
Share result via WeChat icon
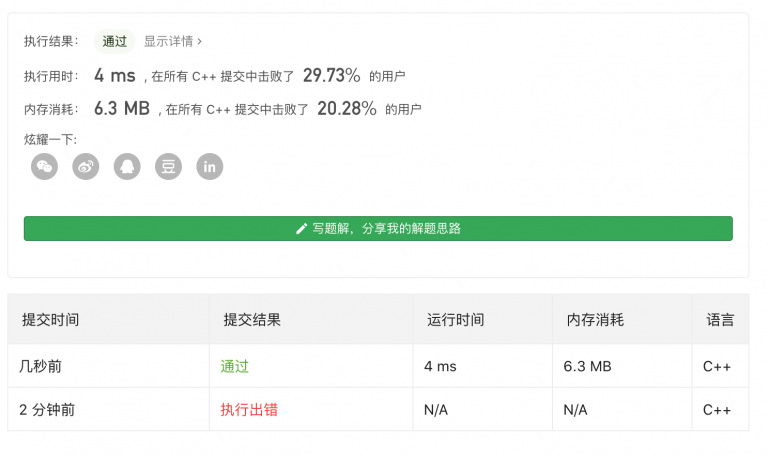(45, 167)
